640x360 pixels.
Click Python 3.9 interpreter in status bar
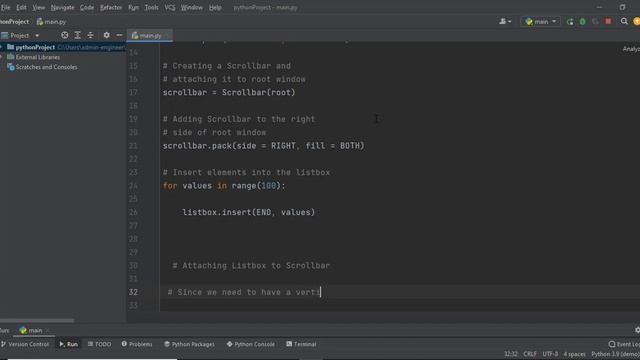(615, 354)
